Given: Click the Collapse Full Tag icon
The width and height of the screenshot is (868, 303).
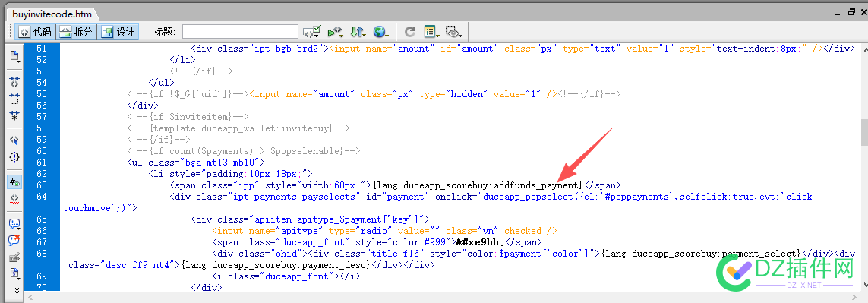Looking at the screenshot, I should (14, 82).
